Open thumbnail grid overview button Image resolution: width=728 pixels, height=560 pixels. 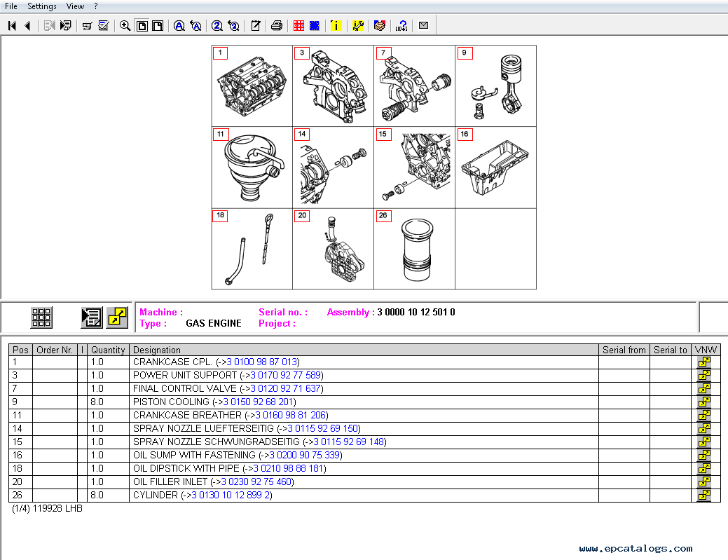[x=41, y=317]
